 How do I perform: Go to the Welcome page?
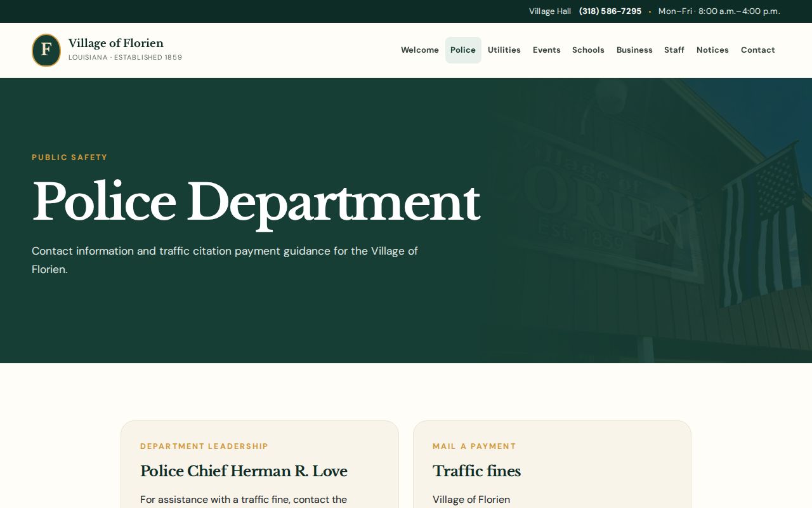pyautogui.click(x=420, y=50)
